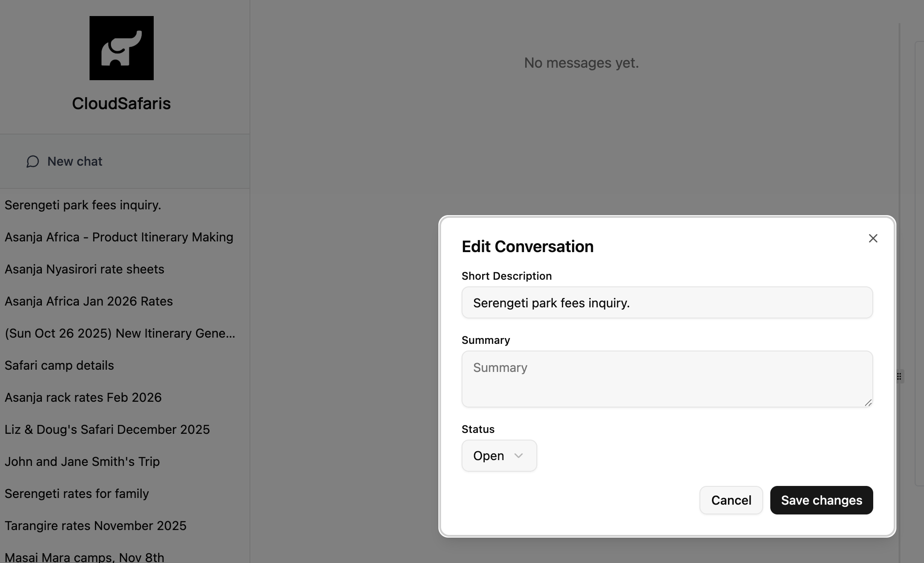924x563 pixels.
Task: Click Save changes button
Action: [x=821, y=500]
